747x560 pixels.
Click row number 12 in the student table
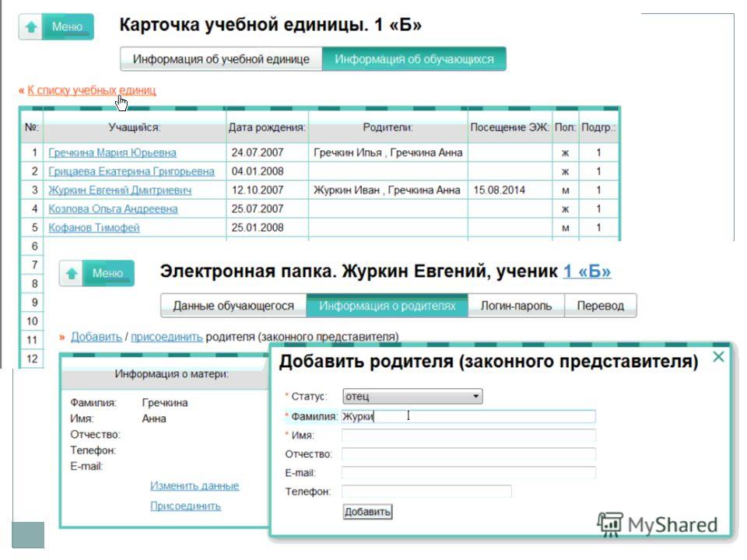pyautogui.click(x=32, y=359)
